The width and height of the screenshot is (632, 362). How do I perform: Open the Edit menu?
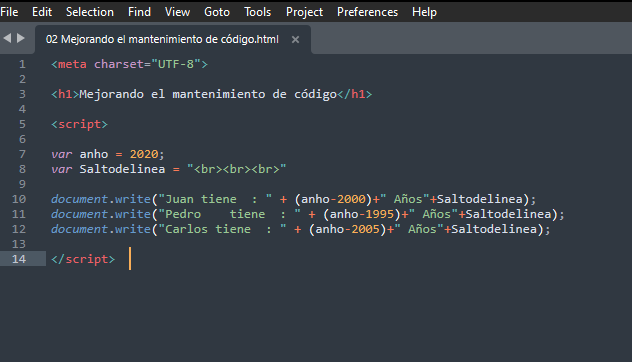pyautogui.click(x=42, y=12)
